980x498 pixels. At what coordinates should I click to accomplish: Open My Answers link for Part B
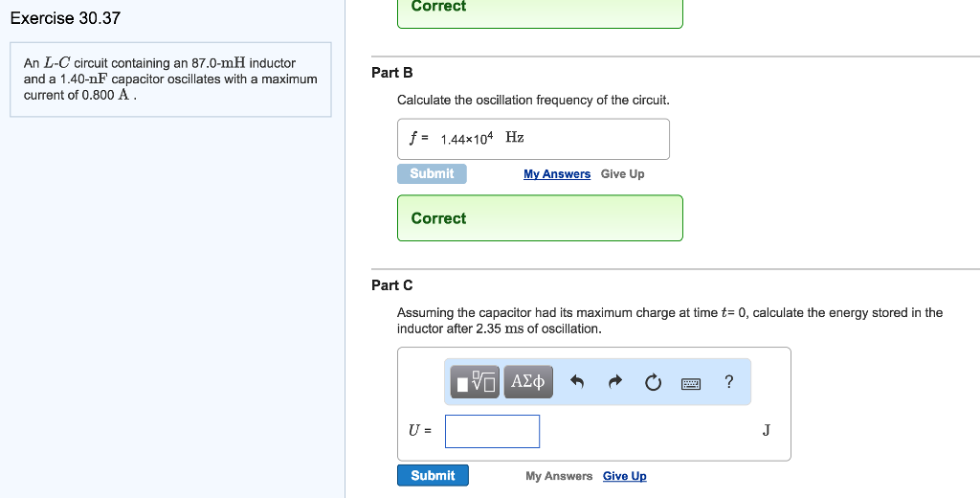(557, 174)
